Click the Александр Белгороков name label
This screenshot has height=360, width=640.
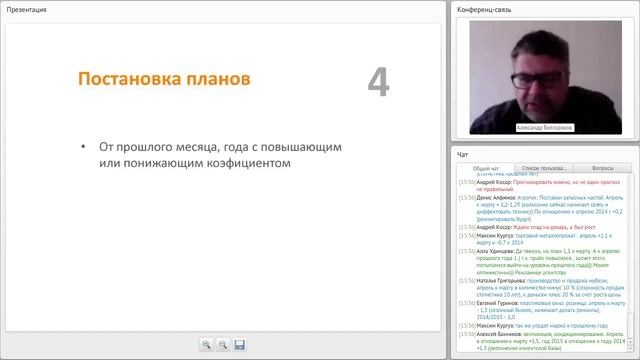pyautogui.click(x=544, y=128)
